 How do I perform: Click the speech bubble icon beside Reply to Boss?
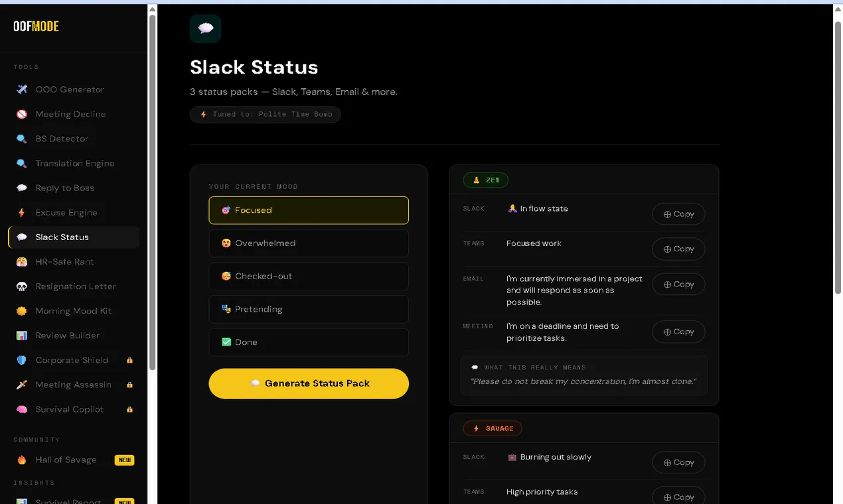(22, 188)
